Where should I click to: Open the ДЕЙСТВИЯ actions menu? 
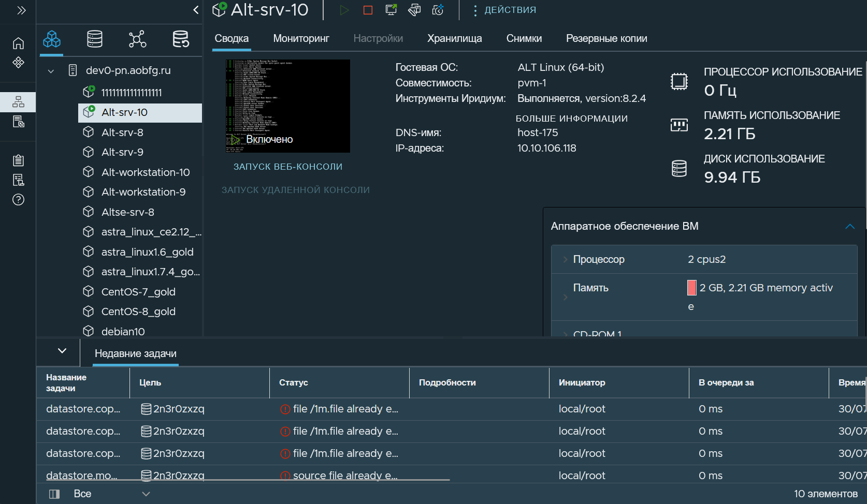tap(504, 10)
